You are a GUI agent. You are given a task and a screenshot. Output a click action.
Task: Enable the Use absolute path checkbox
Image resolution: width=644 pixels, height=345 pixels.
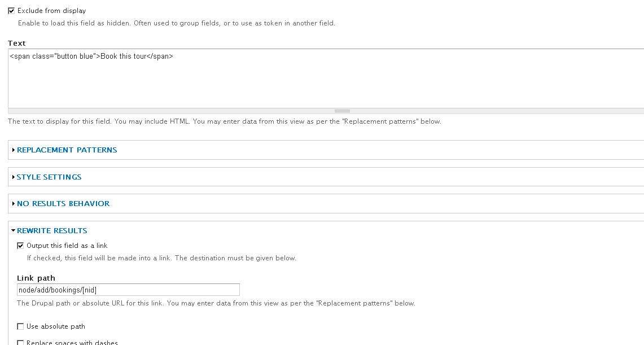click(x=20, y=326)
